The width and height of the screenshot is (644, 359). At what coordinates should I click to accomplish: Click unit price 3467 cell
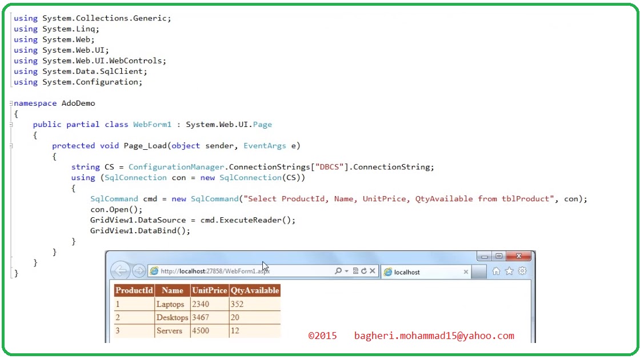[x=210, y=317]
